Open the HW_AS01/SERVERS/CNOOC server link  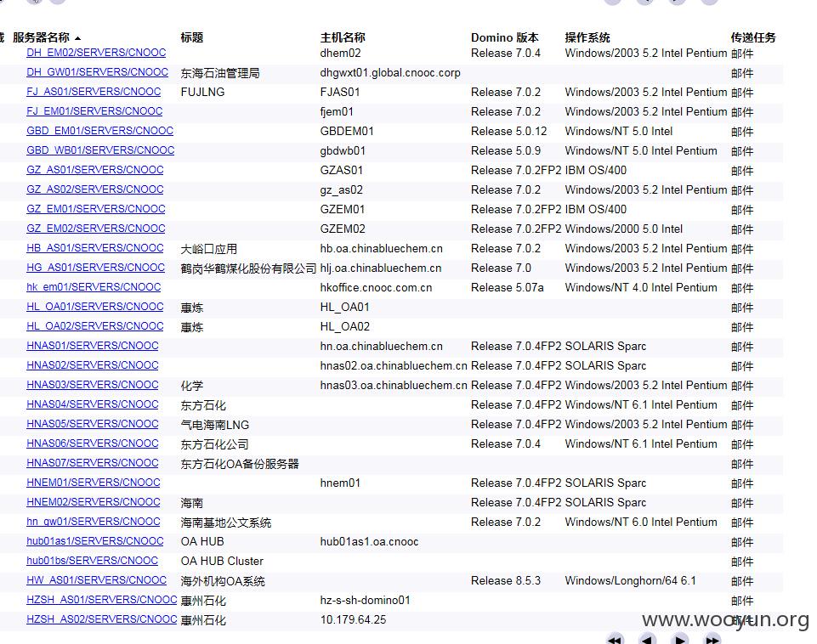coord(96,580)
